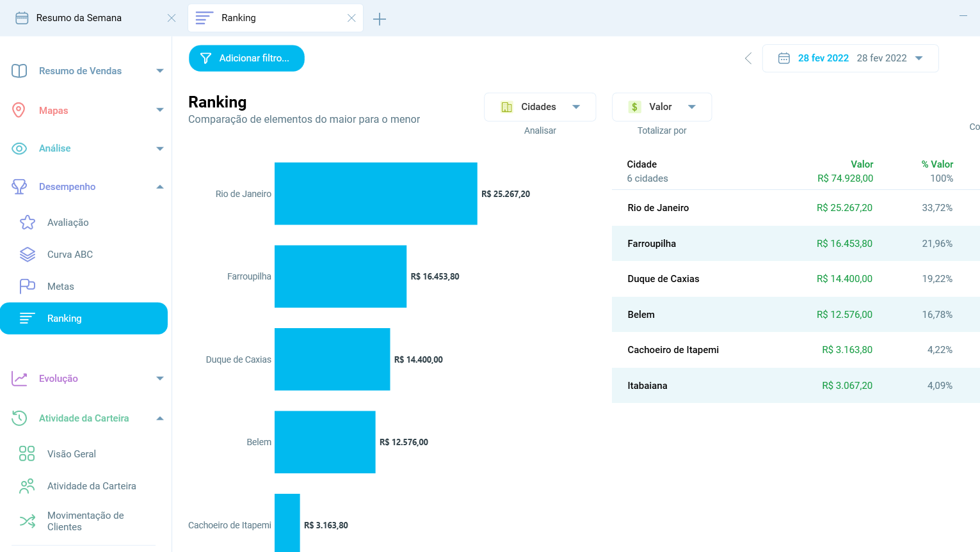980x552 pixels.
Task: Open the Cidades analysis dropdown
Action: [x=540, y=107]
